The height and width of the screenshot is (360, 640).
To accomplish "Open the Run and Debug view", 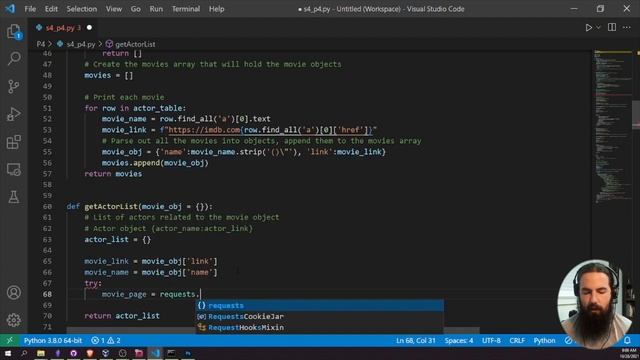I will (x=14, y=114).
